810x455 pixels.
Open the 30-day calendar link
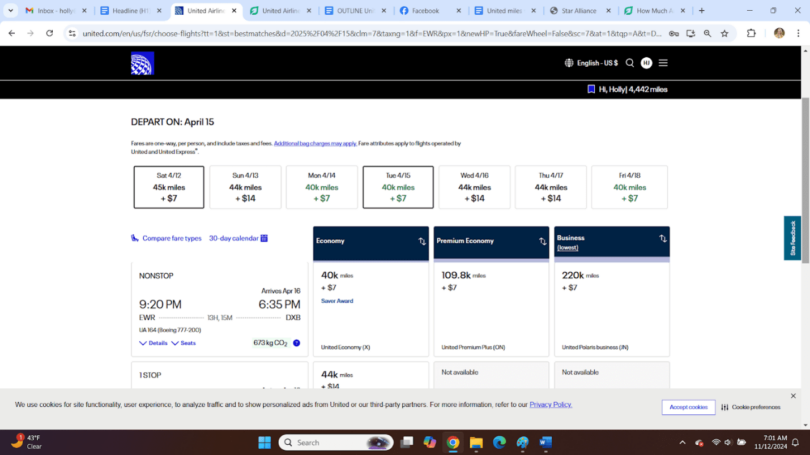238,238
